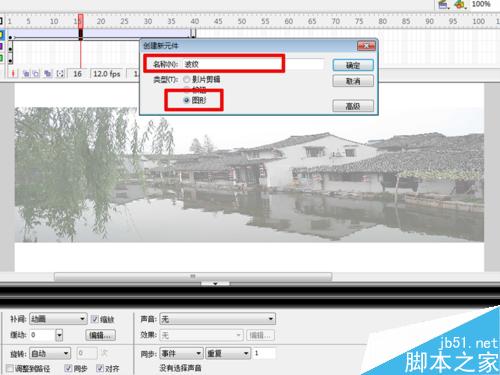The height and width of the screenshot is (375, 500).
Task: Select the 影片剪辑 radio button
Action: [186, 79]
